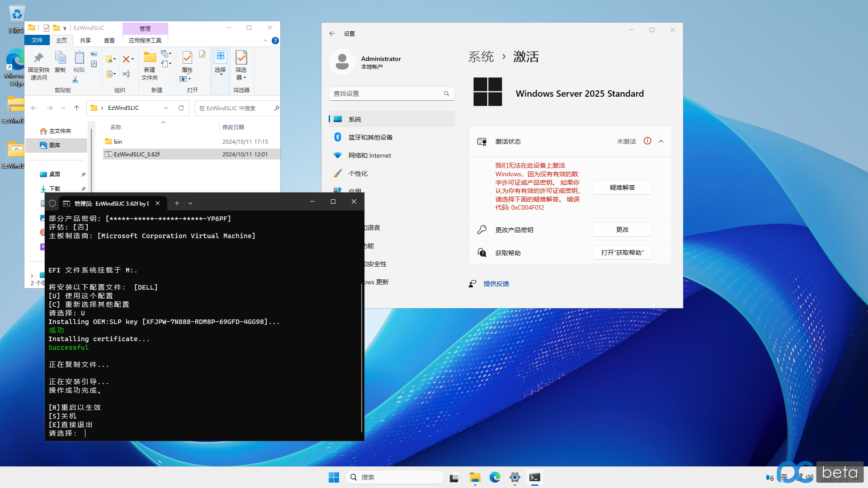Click the Paste shortcut icon
868x488 pixels.
tap(94, 64)
